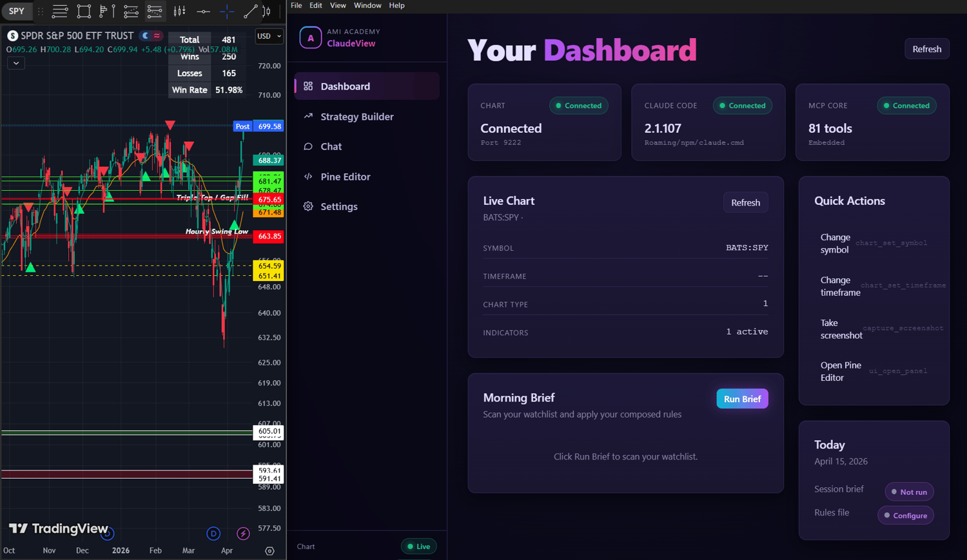Open the File menu

[297, 5]
